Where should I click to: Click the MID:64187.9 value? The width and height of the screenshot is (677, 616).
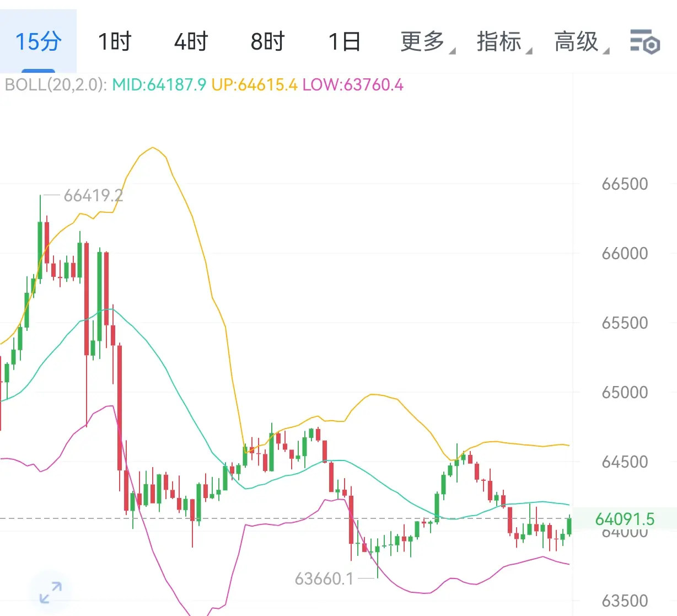[159, 85]
